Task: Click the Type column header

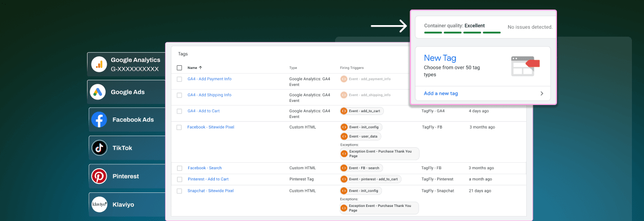Action: point(293,67)
